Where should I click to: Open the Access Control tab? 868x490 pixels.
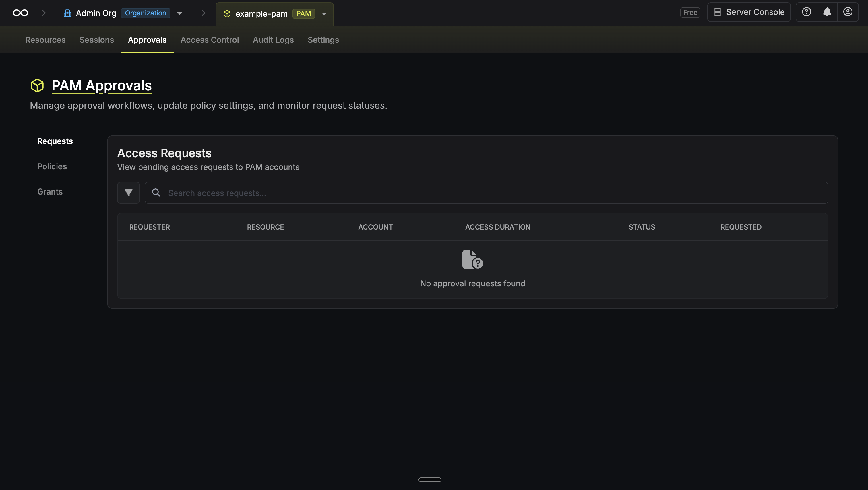[210, 40]
